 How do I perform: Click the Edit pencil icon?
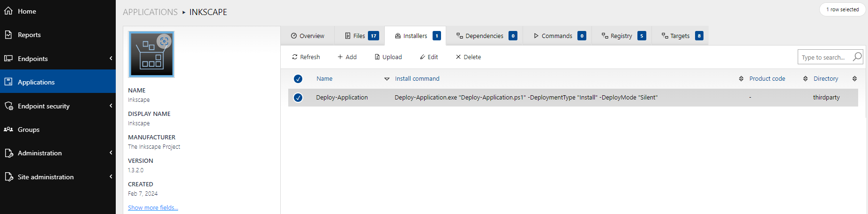[422, 57]
